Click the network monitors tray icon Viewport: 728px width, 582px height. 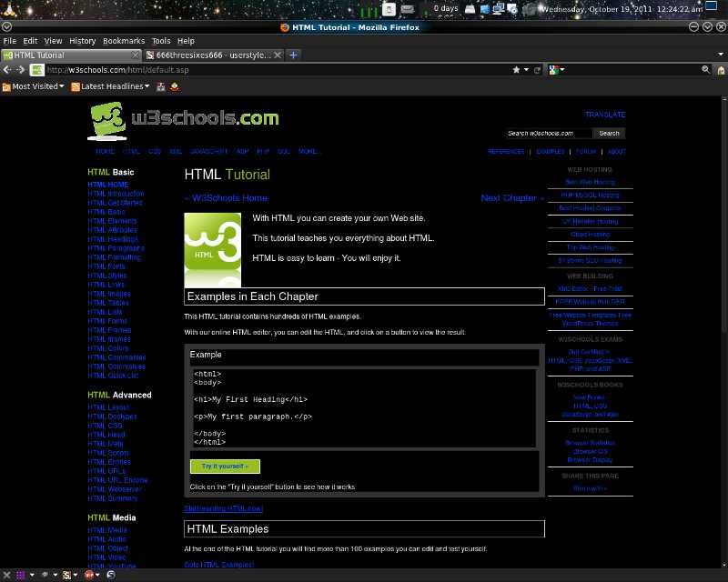pyautogui.click(x=499, y=9)
